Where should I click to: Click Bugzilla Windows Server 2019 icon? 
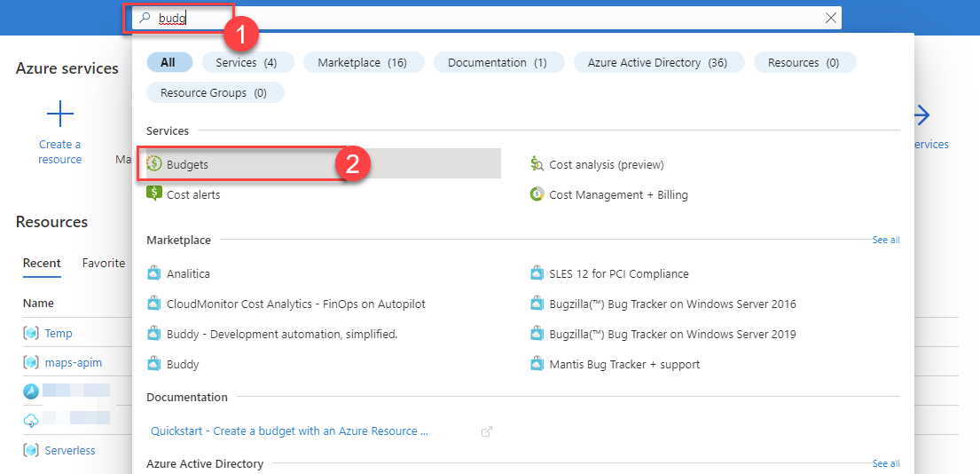point(537,333)
